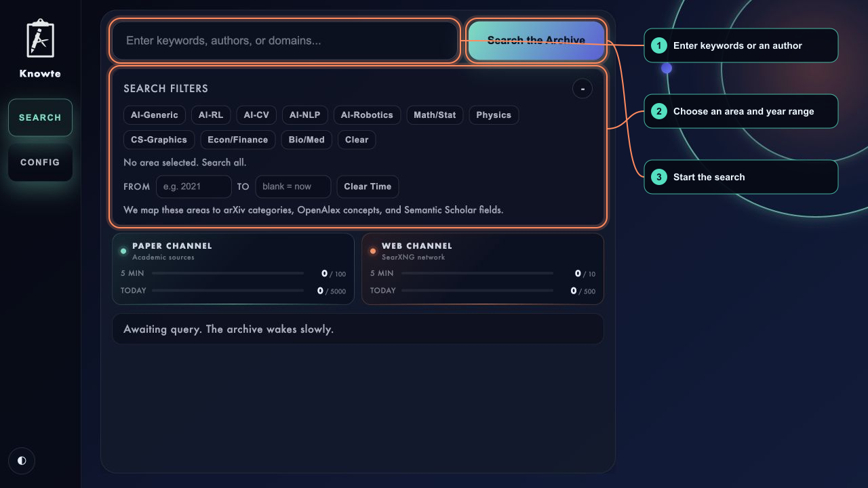Select the AI-RL area filter

211,115
